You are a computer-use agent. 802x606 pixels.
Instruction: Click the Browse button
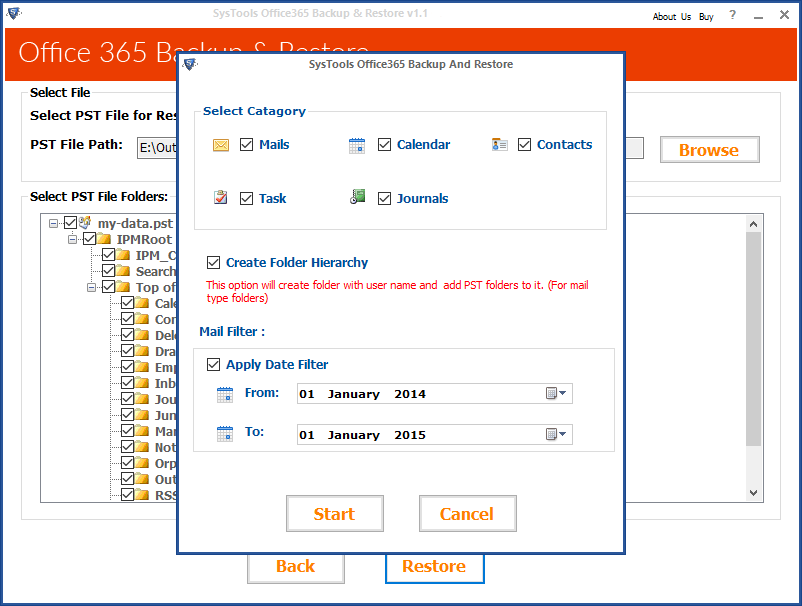[709, 150]
